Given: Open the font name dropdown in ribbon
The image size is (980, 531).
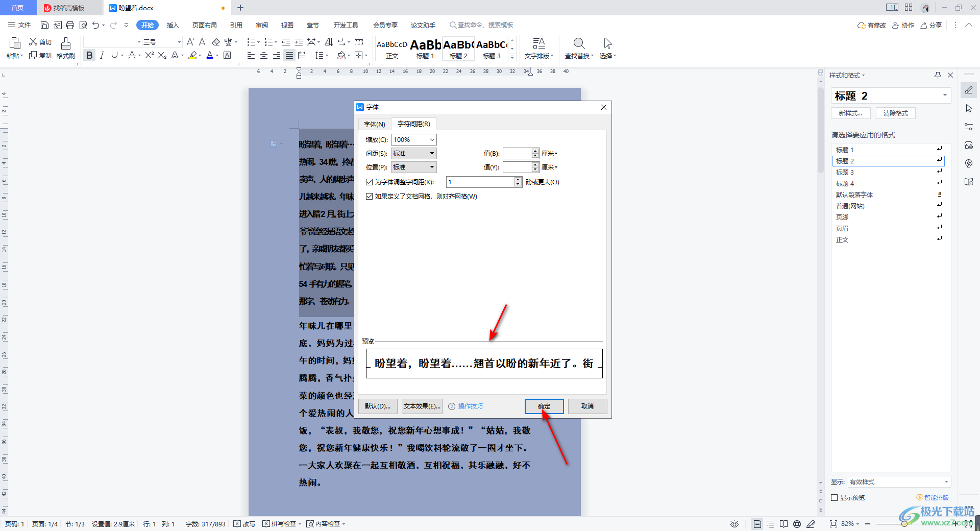Looking at the screenshot, I should point(139,42).
